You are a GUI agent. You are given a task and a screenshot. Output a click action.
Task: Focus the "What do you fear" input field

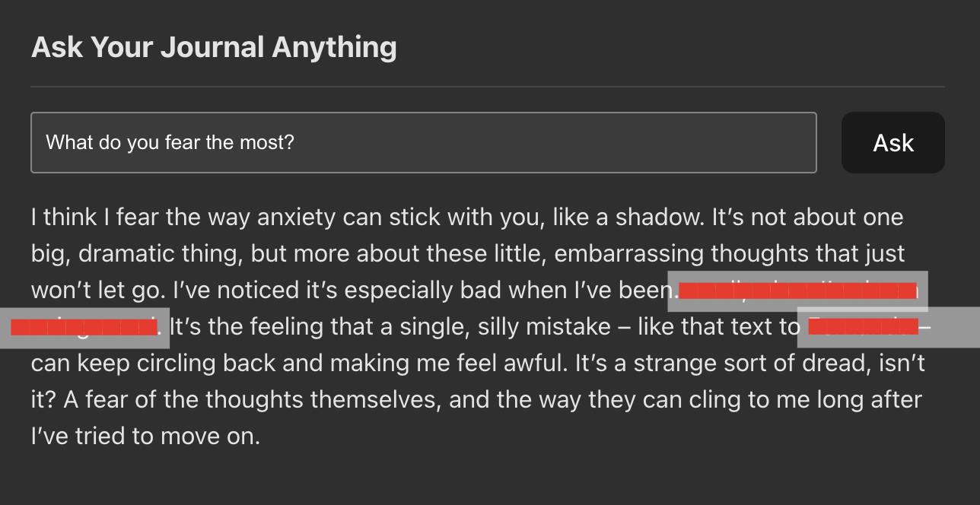(423, 143)
